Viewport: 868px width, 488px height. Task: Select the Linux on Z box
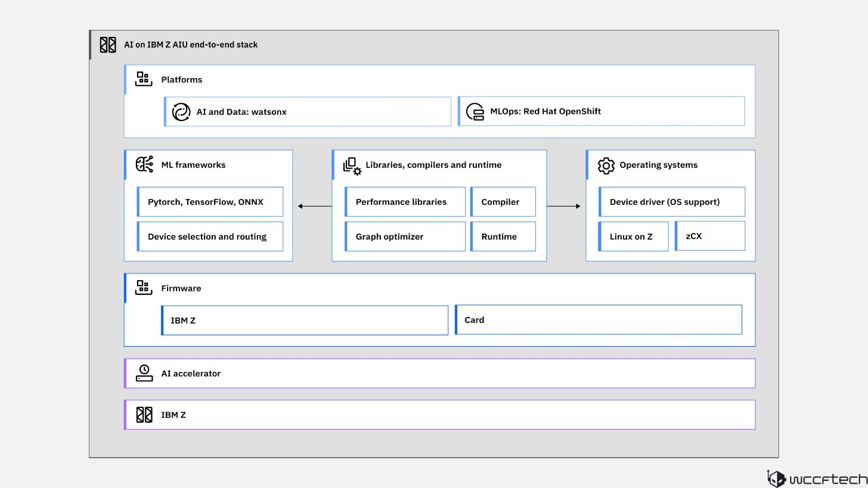[x=633, y=237]
